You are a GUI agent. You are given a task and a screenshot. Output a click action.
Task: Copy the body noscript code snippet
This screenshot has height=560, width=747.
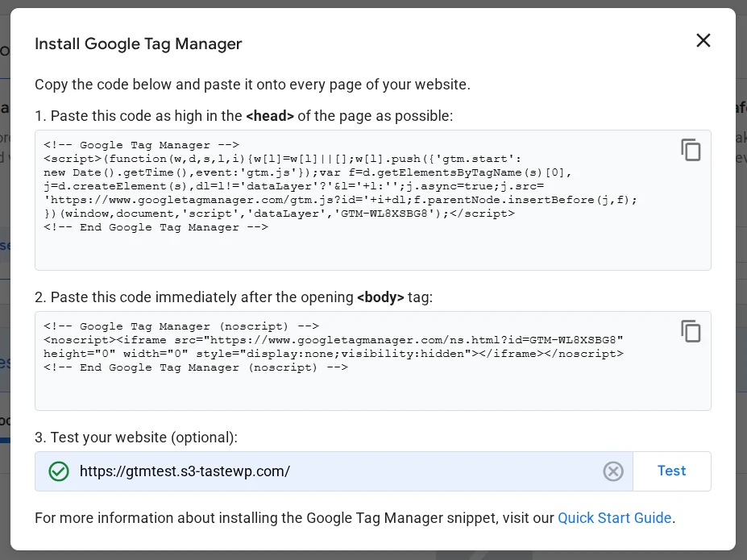(x=691, y=331)
